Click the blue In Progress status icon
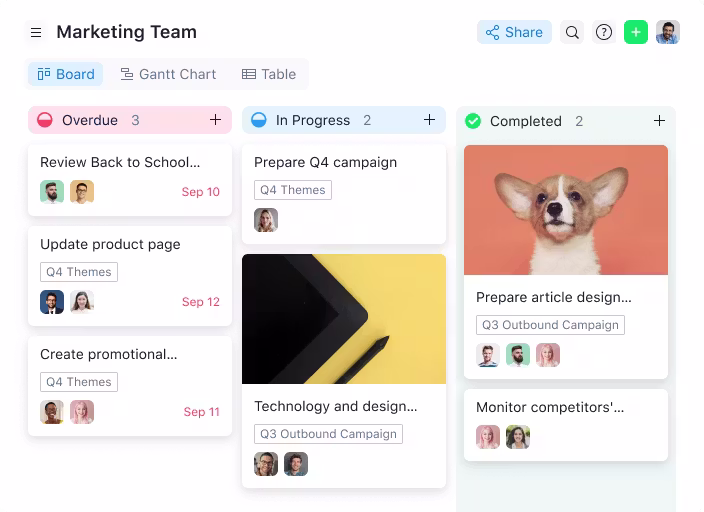704x512 pixels. click(259, 120)
